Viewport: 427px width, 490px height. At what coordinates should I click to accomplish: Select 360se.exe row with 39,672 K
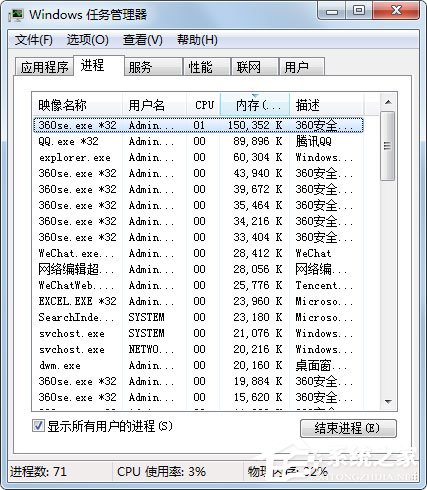(x=198, y=189)
